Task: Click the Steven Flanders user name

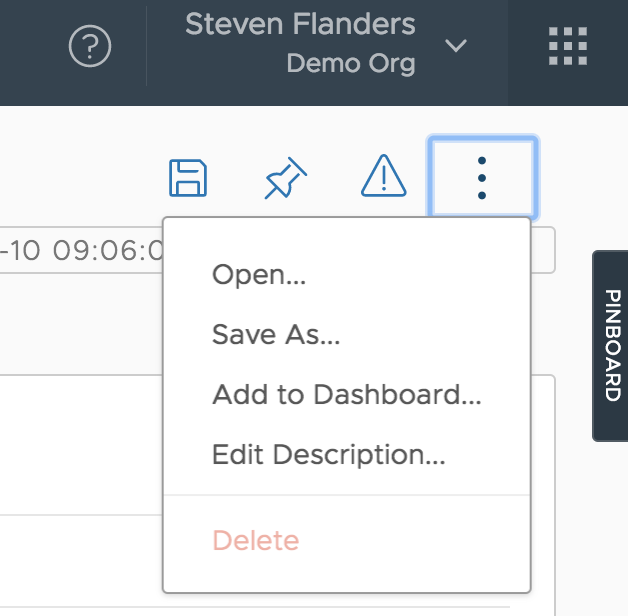Action: (x=300, y=24)
